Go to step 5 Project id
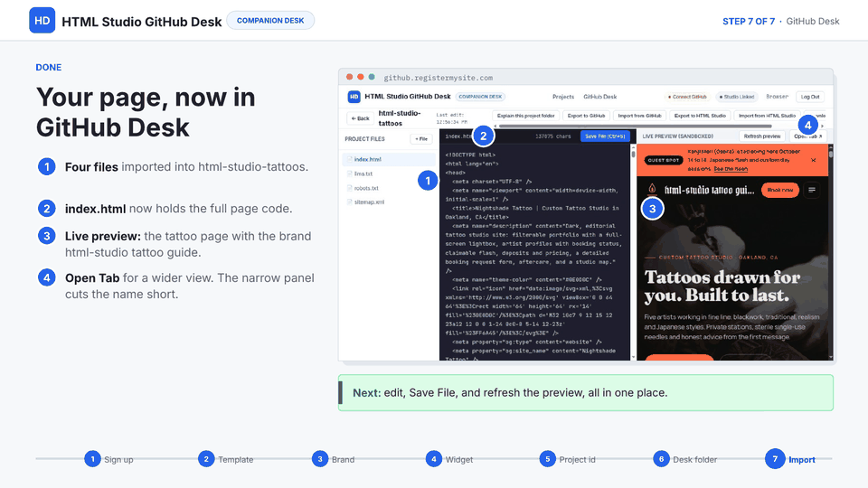This screenshot has width=868, height=488. pos(568,459)
